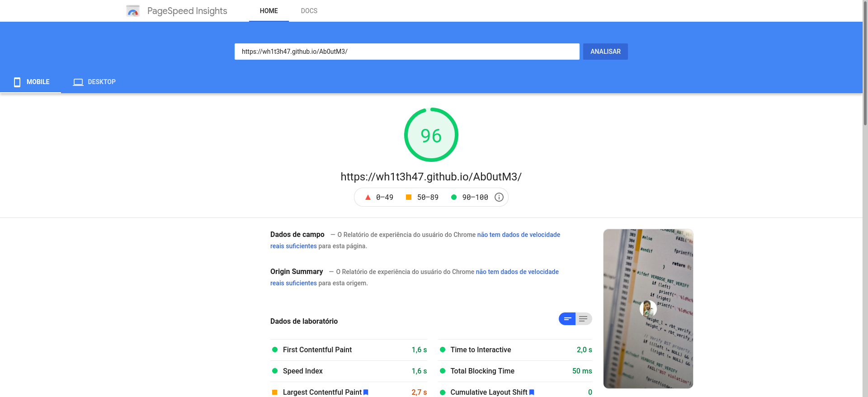
Task: Click the score legend info icon
Action: [499, 197]
